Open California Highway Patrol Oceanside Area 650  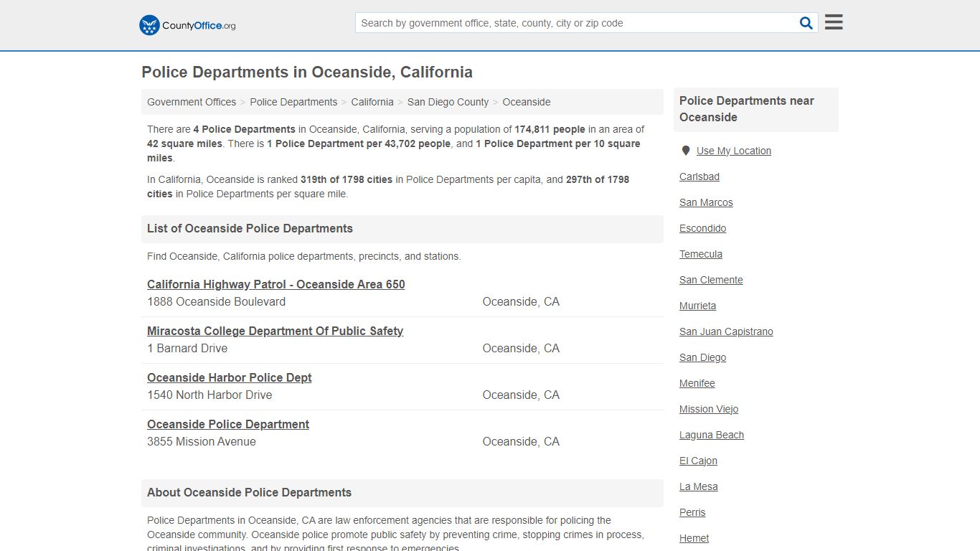coord(276,284)
